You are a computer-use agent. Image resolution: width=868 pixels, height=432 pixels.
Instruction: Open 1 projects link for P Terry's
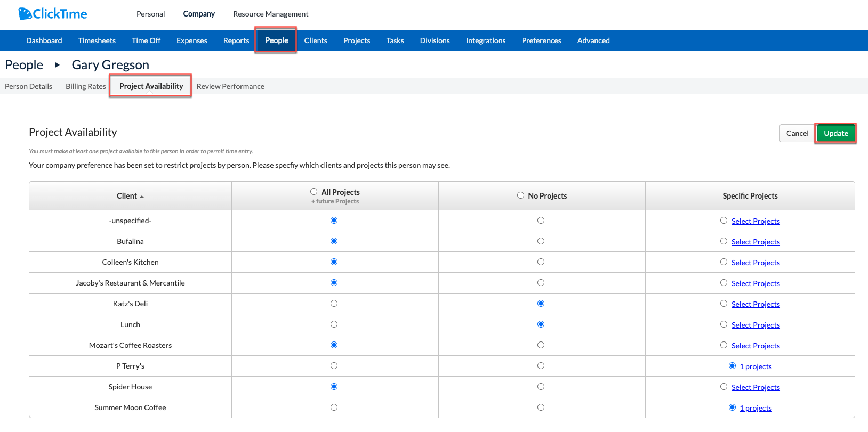click(756, 366)
